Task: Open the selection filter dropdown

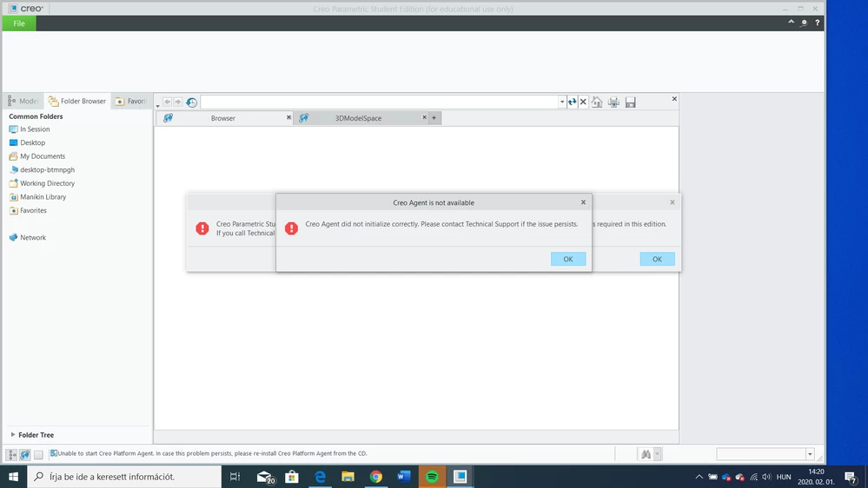Action: click(809, 454)
